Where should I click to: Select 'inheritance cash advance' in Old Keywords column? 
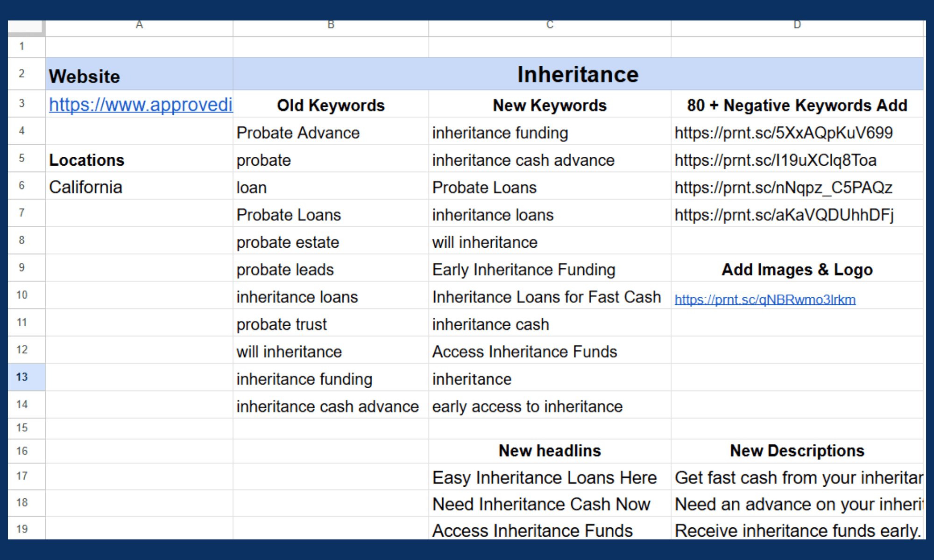pos(331,406)
